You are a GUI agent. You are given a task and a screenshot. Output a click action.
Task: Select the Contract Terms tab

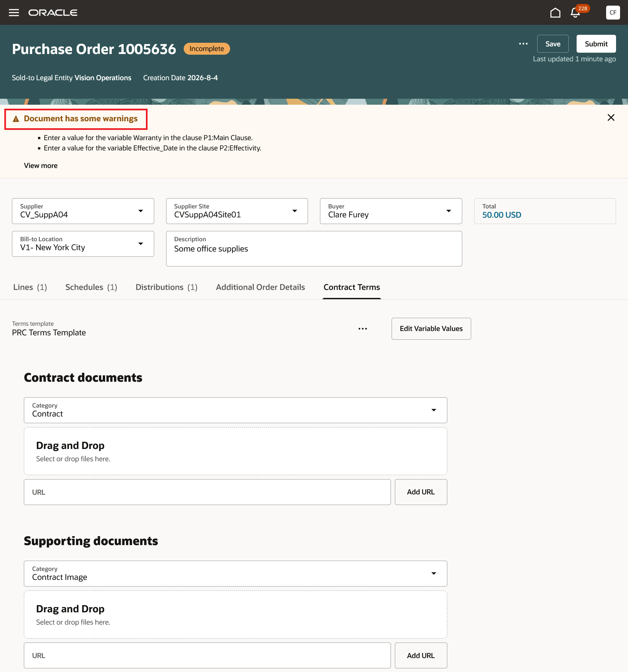(352, 287)
